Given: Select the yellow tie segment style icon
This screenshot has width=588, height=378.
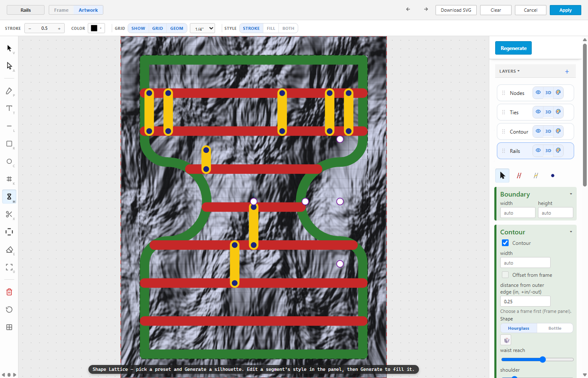Looking at the screenshot, I should coord(536,176).
